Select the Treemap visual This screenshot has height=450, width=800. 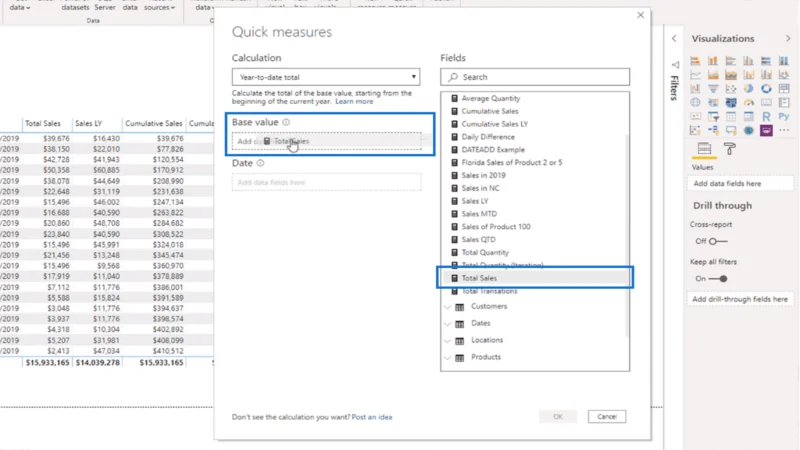[x=784, y=88]
